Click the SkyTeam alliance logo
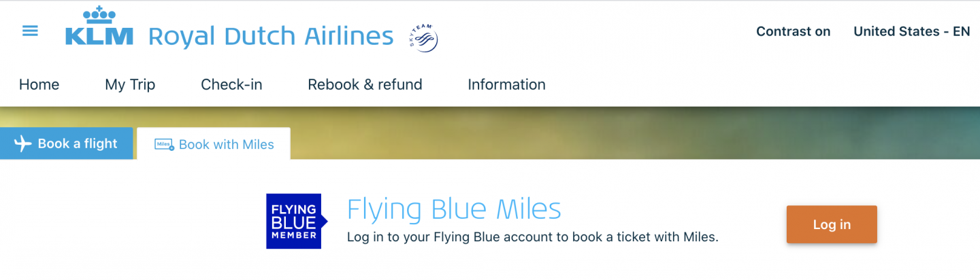This screenshot has height=280, width=980. (x=423, y=37)
